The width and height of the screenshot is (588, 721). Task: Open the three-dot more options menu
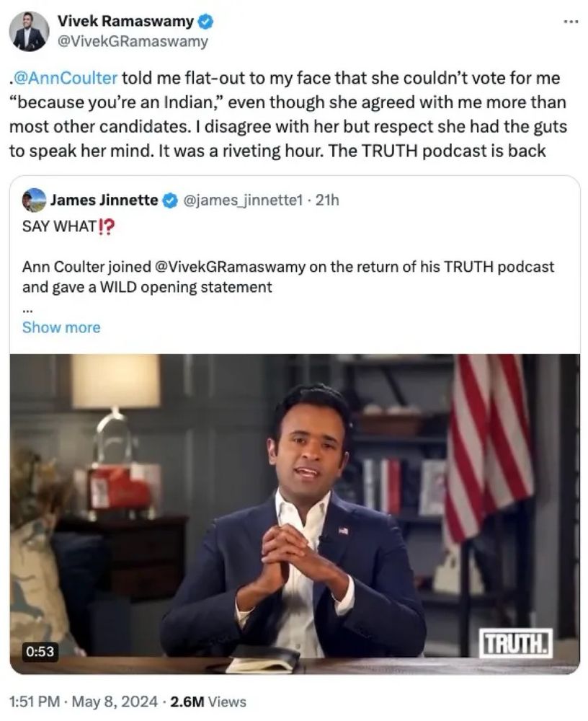tap(571, 22)
